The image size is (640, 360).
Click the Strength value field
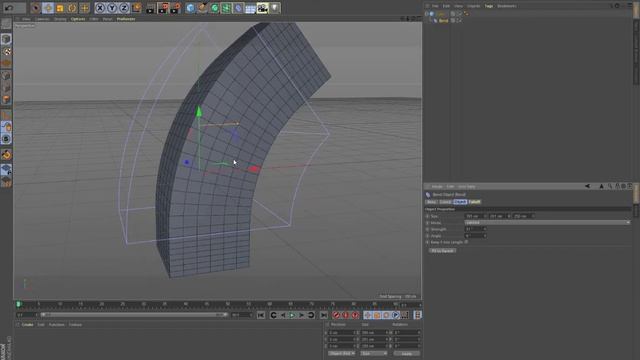(x=473, y=229)
